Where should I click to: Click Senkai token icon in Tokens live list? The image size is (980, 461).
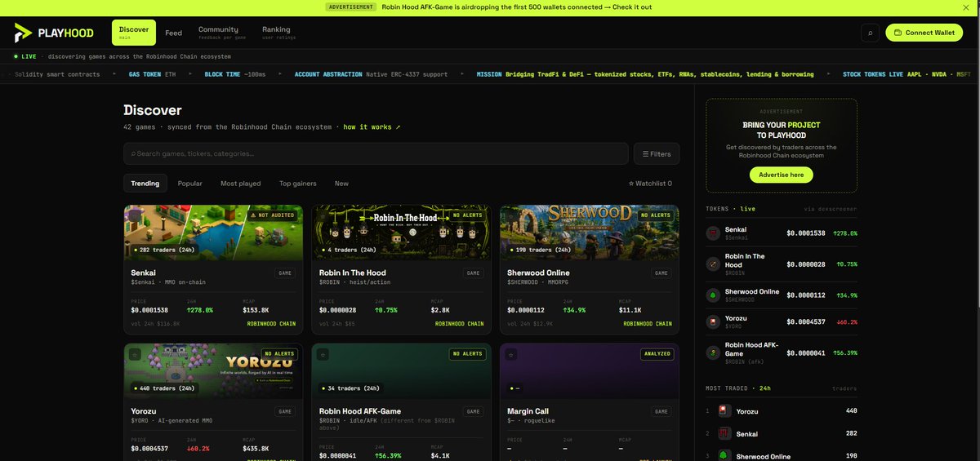(x=713, y=233)
